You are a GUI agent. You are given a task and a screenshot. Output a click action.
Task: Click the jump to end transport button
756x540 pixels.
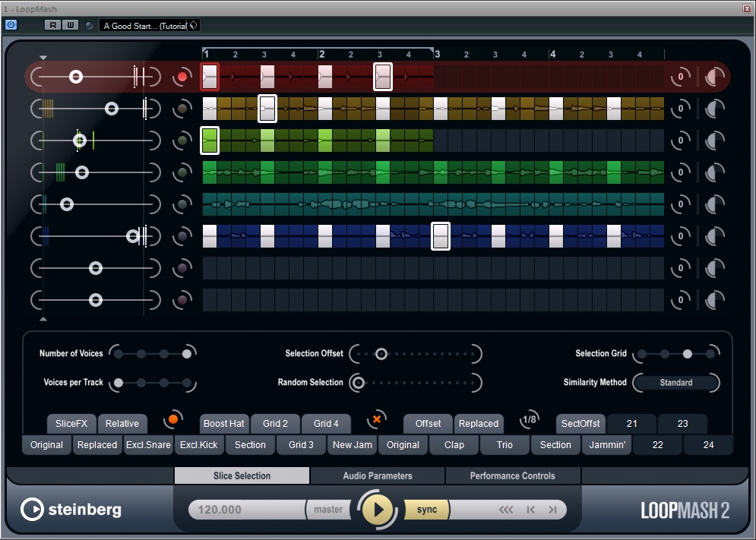(552, 510)
